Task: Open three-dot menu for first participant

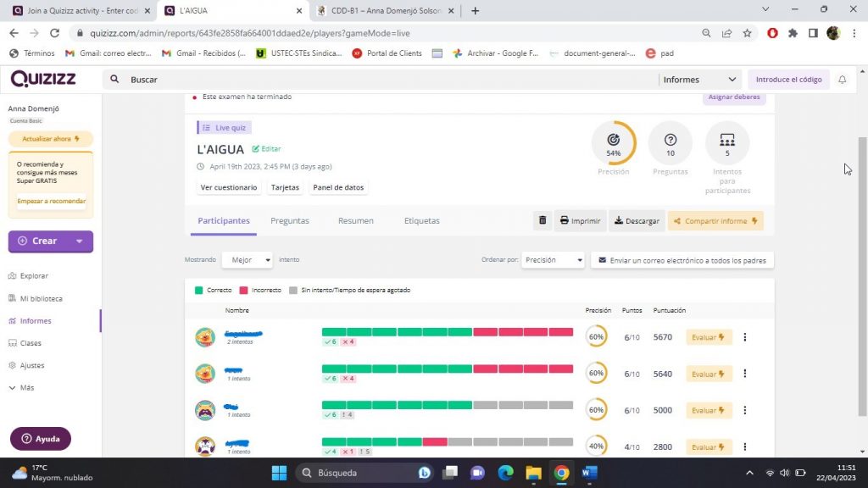Action: tap(744, 337)
